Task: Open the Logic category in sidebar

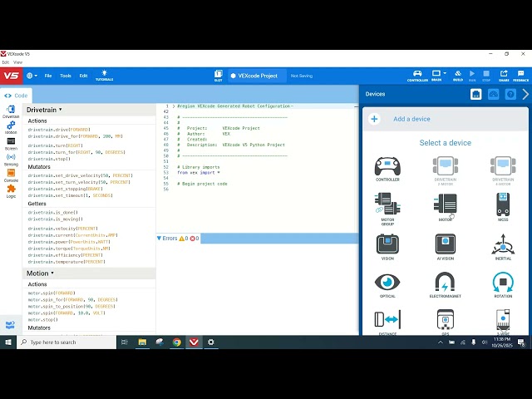Action: [11, 192]
